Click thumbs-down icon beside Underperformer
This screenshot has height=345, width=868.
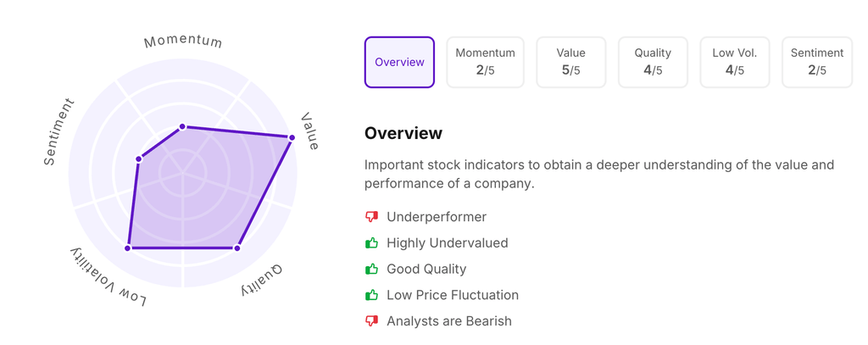[x=371, y=217]
